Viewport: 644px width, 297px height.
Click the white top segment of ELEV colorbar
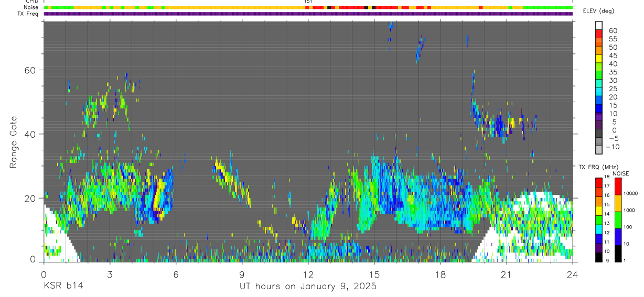click(x=598, y=25)
